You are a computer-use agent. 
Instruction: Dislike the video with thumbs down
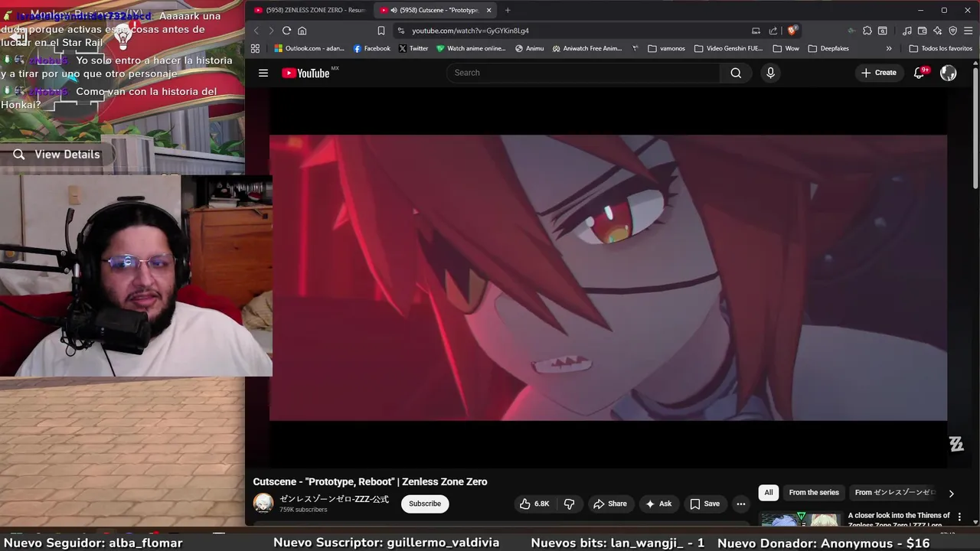coord(569,504)
